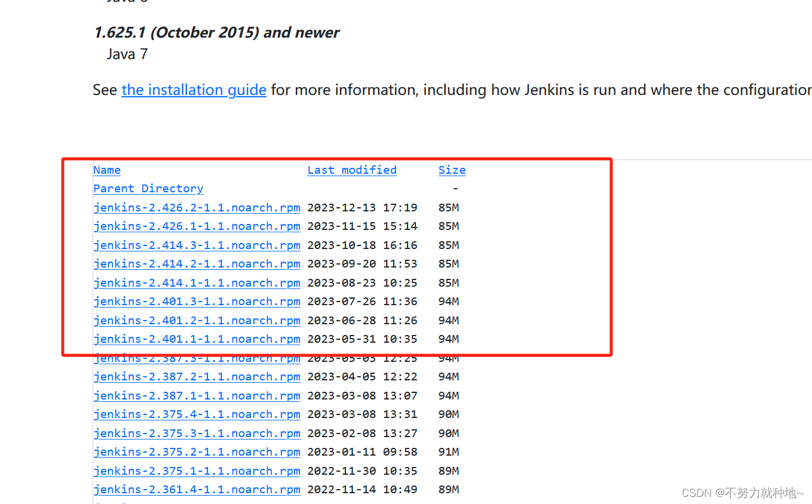The image size is (812, 504).
Task: Download jenkins-2.387.1-1.1.noarch.rpm
Action: tap(197, 396)
